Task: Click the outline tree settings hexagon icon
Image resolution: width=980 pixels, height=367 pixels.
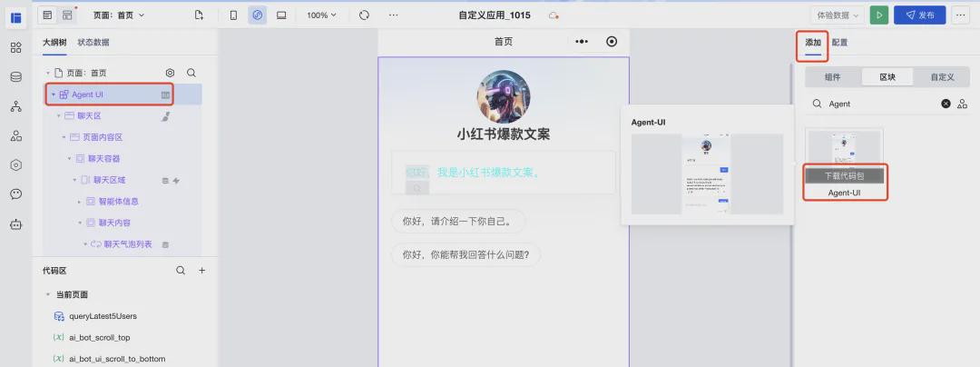Action: (170, 74)
